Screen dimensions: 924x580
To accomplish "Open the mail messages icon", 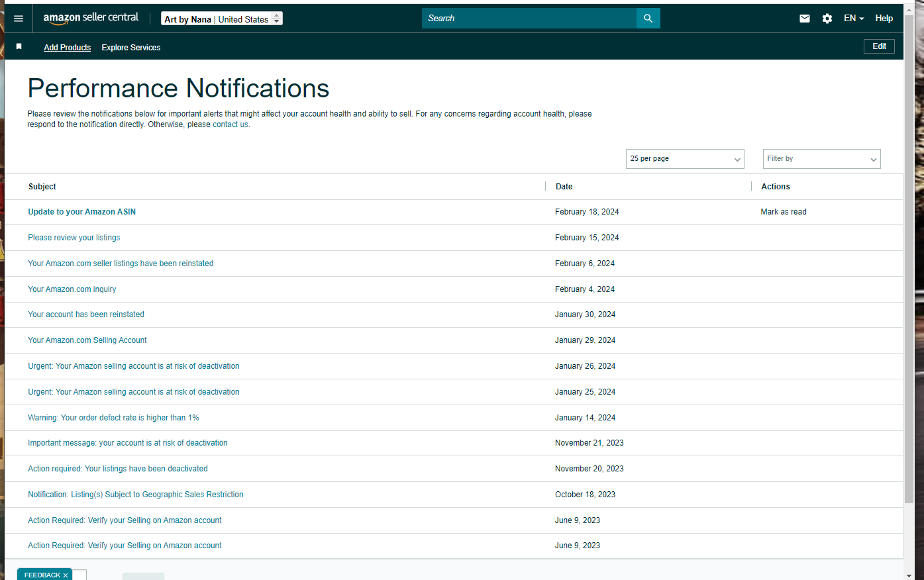I will click(805, 19).
